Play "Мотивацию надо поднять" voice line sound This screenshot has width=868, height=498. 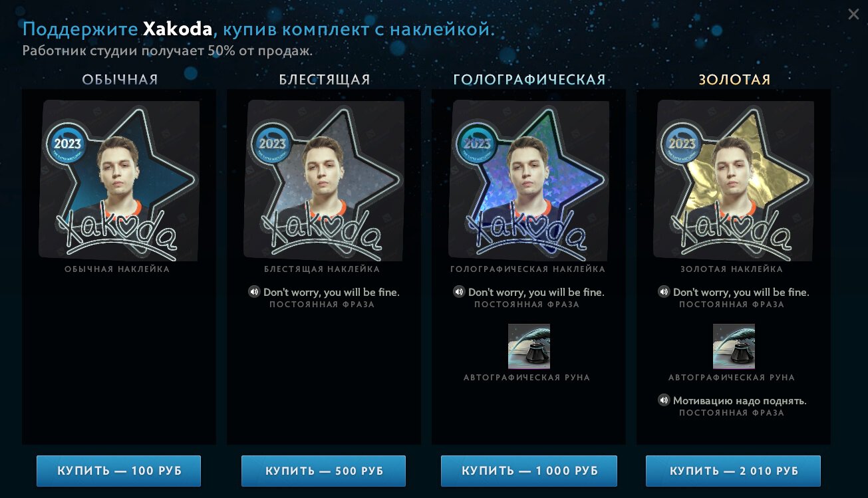664,400
